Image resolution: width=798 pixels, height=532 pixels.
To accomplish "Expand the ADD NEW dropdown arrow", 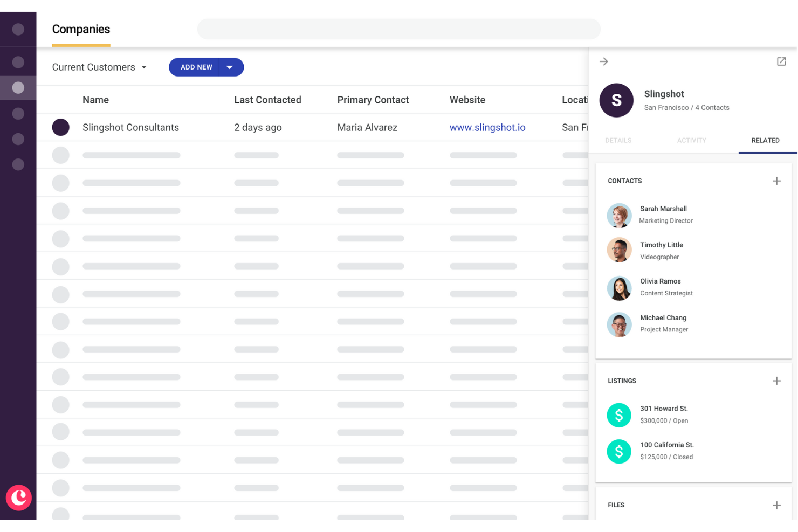I will (230, 67).
